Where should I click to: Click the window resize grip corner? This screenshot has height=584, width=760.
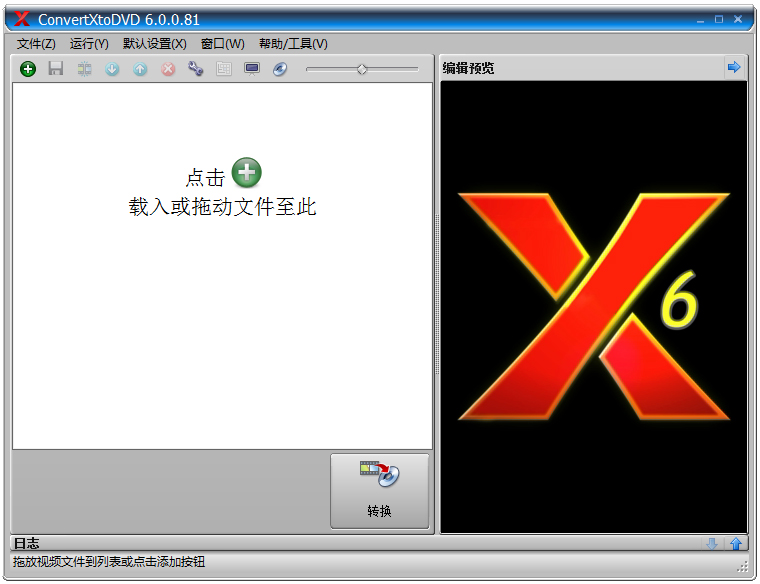(743, 567)
